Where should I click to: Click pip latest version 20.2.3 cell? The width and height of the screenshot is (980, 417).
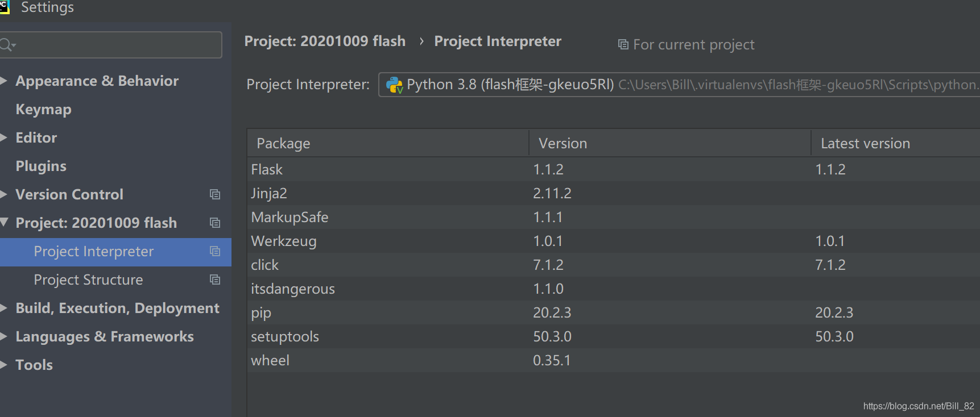[x=834, y=312]
